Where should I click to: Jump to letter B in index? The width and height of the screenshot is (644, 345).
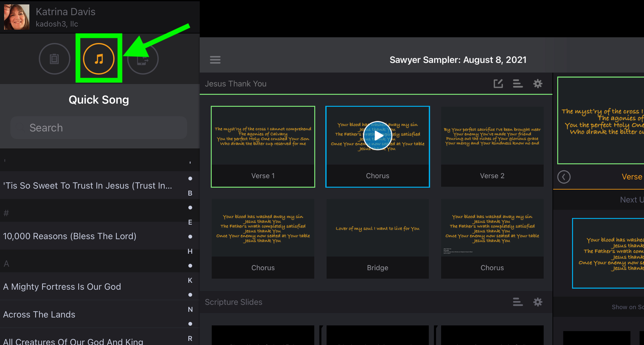pyautogui.click(x=190, y=193)
